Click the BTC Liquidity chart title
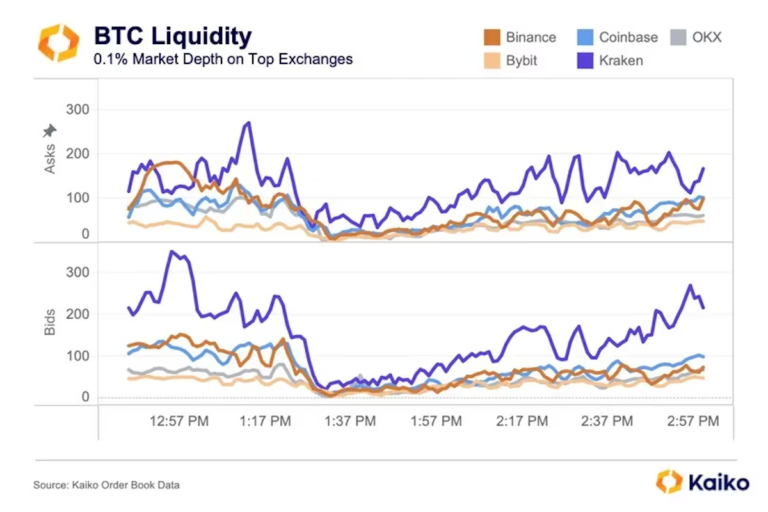 172,36
